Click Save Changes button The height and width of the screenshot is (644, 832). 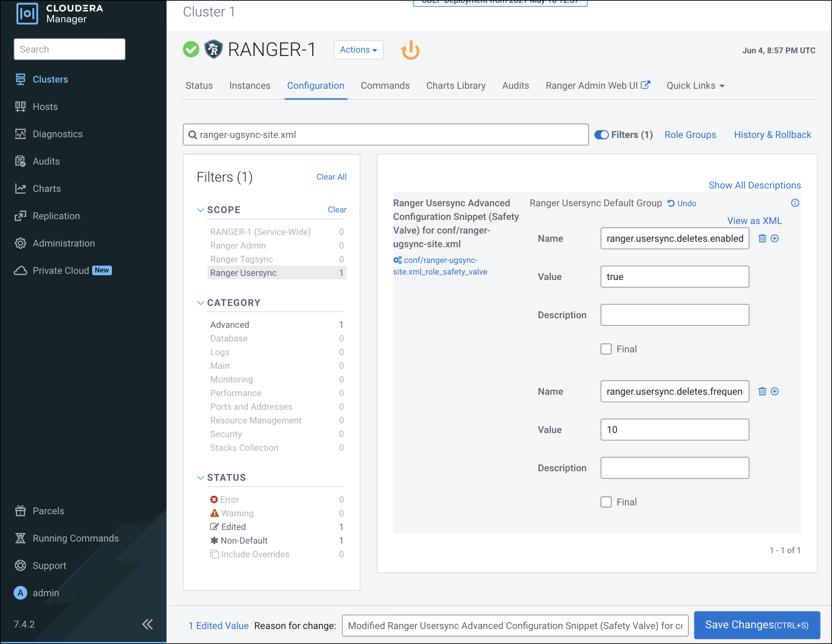click(756, 625)
